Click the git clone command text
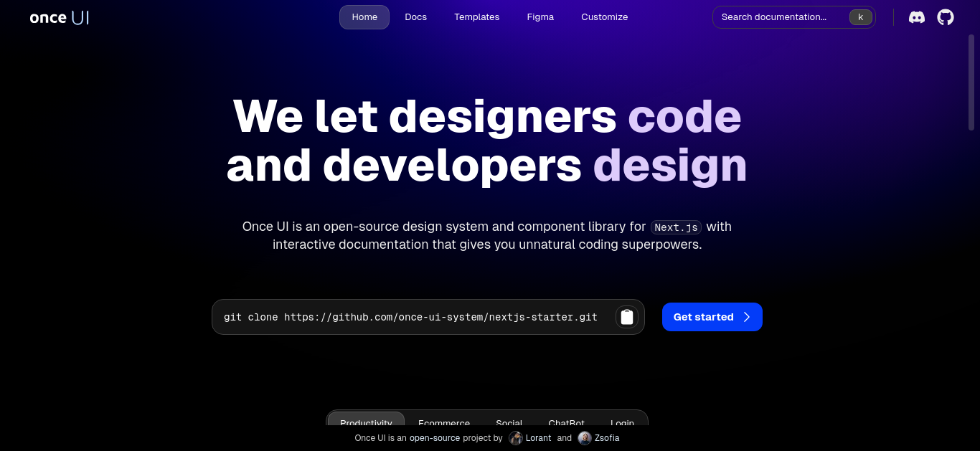 [x=410, y=317]
